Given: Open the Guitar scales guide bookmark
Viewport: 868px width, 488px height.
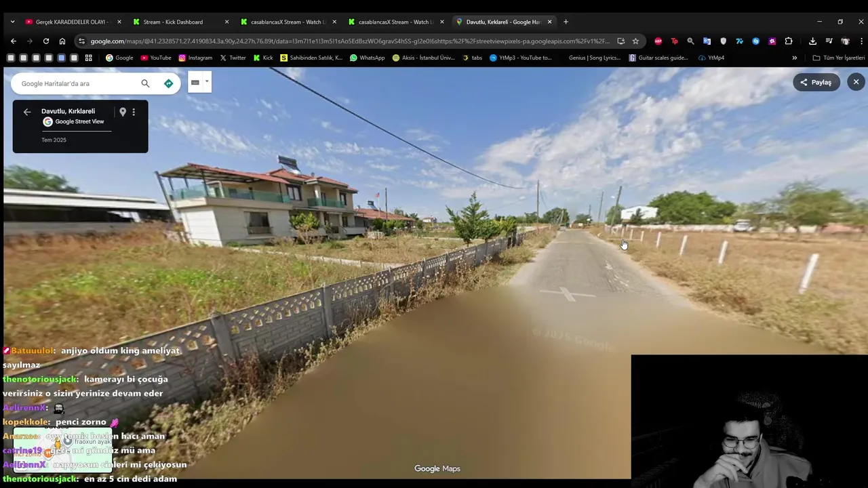Looking at the screenshot, I should pos(658,58).
